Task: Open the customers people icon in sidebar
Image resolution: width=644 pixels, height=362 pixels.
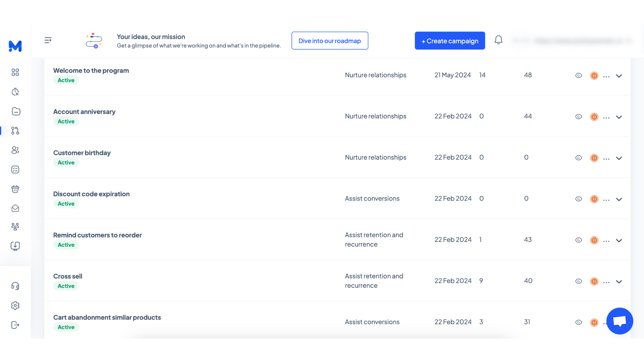Action: (x=15, y=150)
